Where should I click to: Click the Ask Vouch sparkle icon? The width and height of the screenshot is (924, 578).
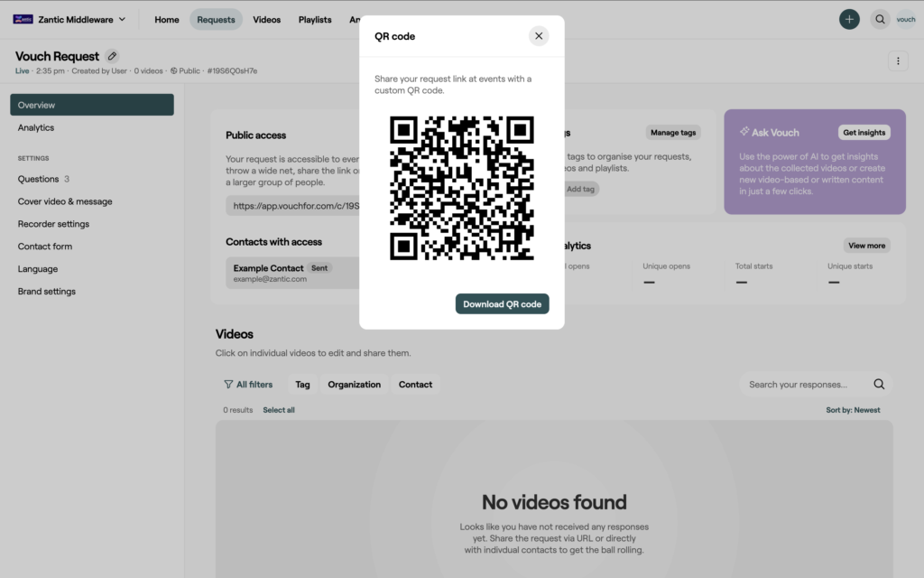(x=744, y=131)
